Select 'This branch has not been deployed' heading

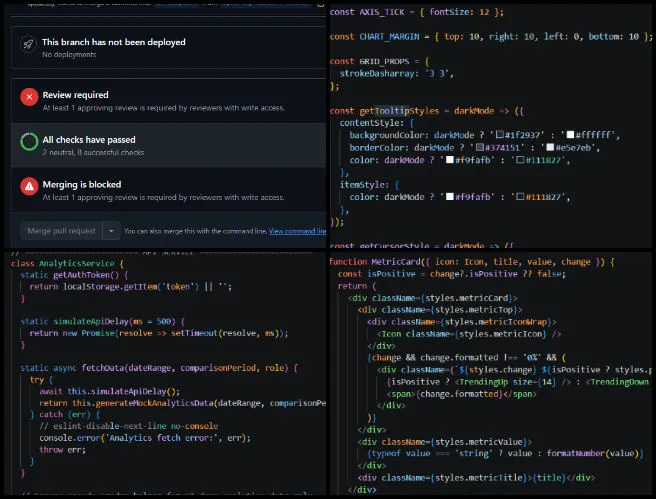click(x=114, y=42)
